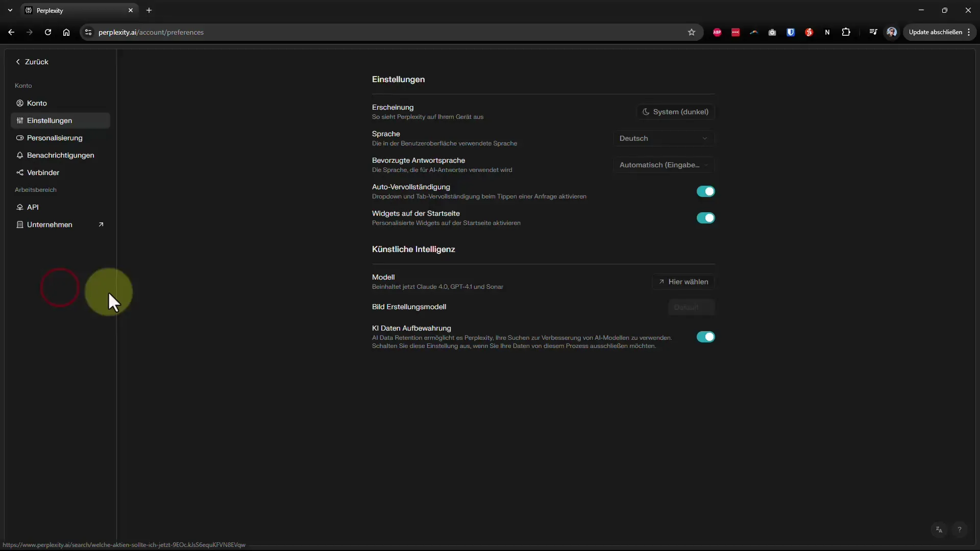
Task: Change appearance via System (dunkel) button
Action: coord(675,112)
